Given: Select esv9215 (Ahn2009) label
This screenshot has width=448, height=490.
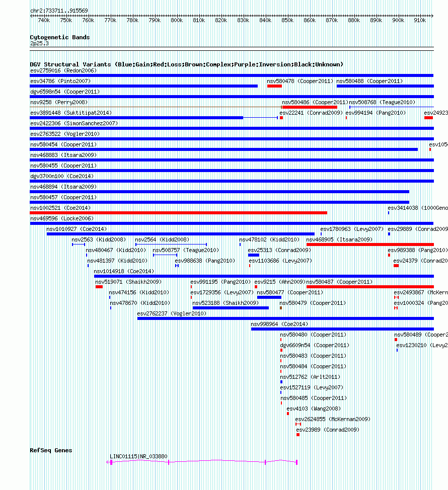Looking at the screenshot, I should (280, 282).
